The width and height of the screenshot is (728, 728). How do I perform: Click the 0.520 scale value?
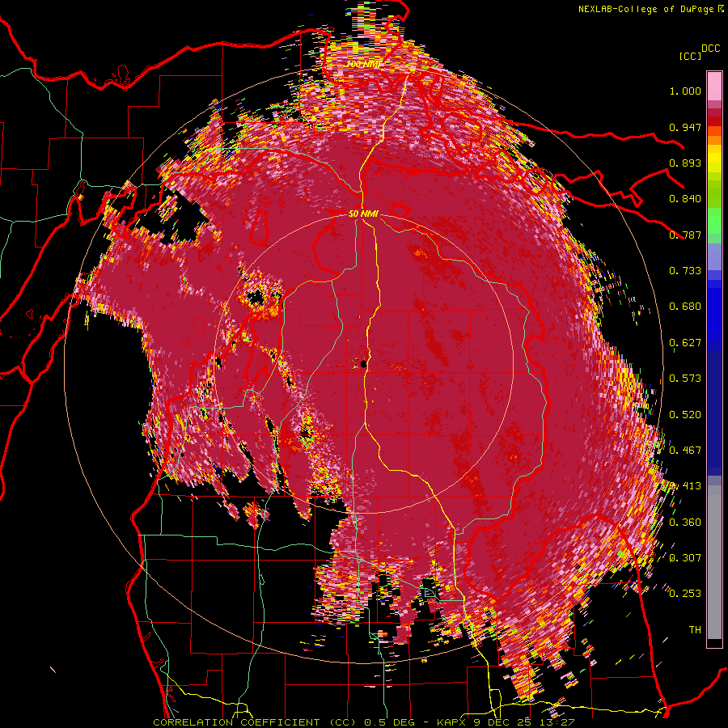point(685,415)
